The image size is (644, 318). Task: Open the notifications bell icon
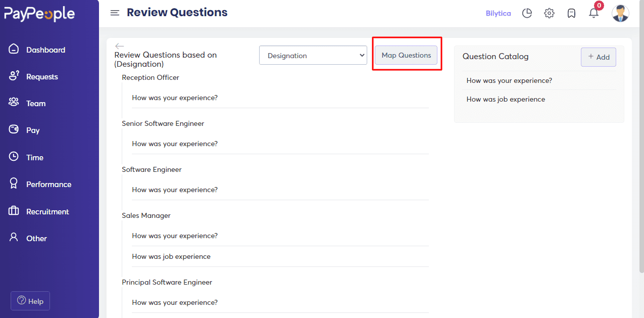click(x=594, y=13)
